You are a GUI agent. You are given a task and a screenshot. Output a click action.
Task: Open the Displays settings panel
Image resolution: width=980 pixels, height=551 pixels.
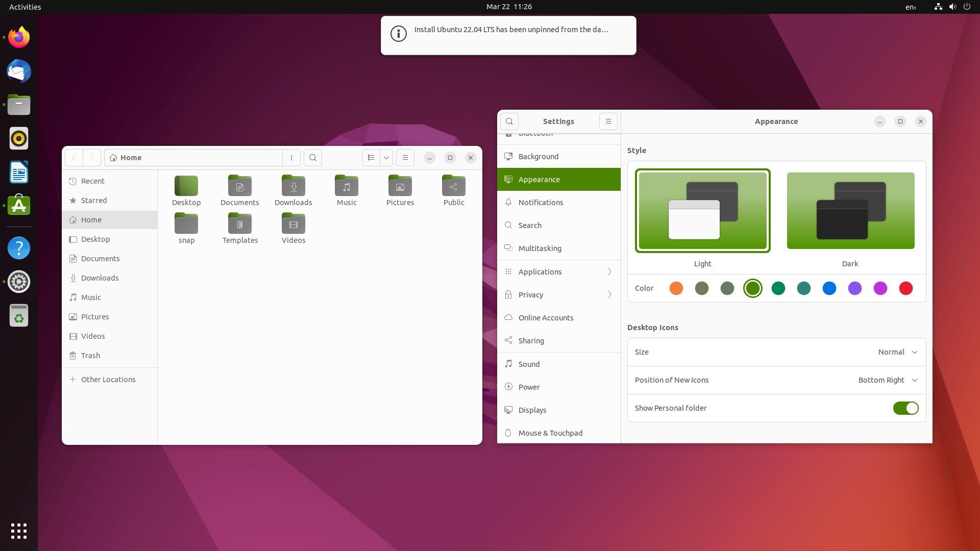(x=532, y=410)
